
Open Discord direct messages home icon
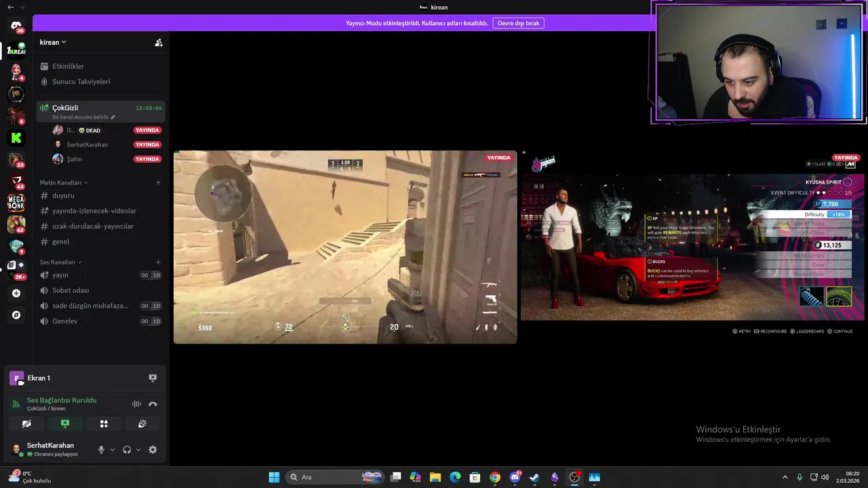[16, 26]
